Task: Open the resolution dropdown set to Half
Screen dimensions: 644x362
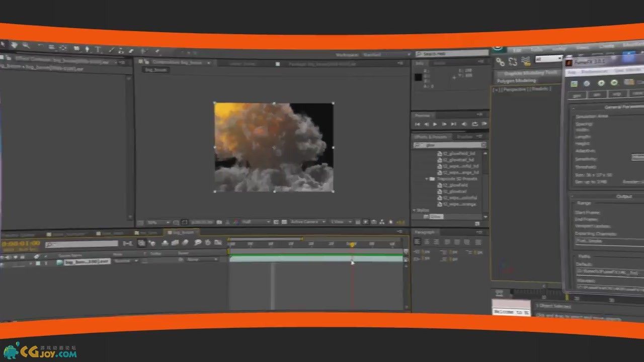Action: (x=256, y=222)
